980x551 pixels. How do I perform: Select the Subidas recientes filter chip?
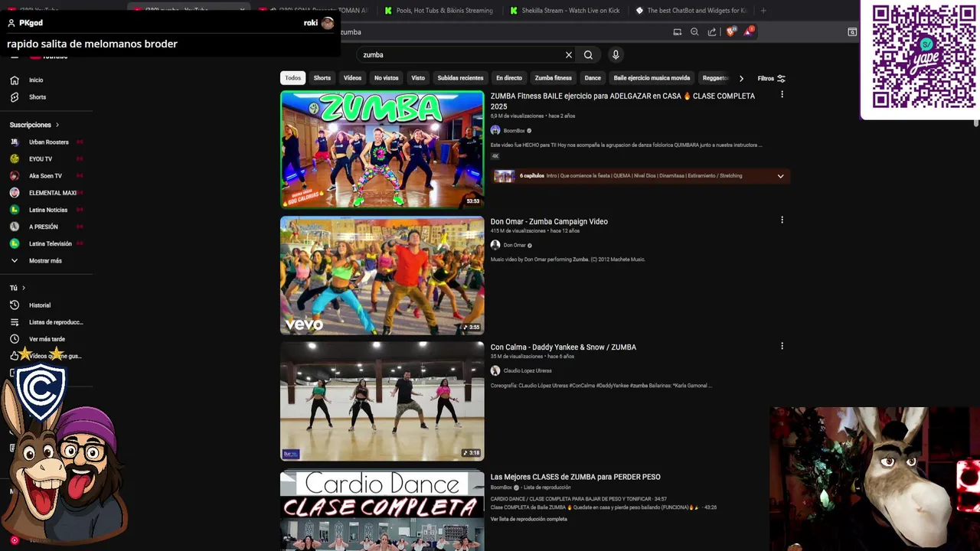coord(460,78)
